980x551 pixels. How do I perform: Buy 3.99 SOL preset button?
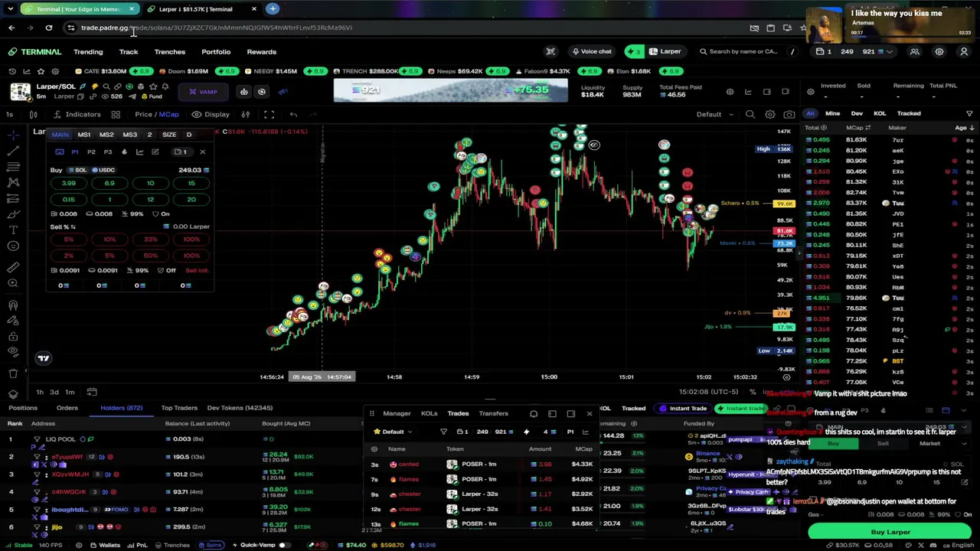point(69,183)
